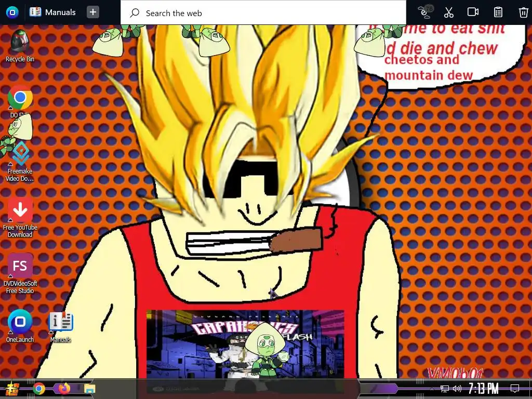Open the Start menu button on taskbar
532x399 pixels.
(12, 389)
